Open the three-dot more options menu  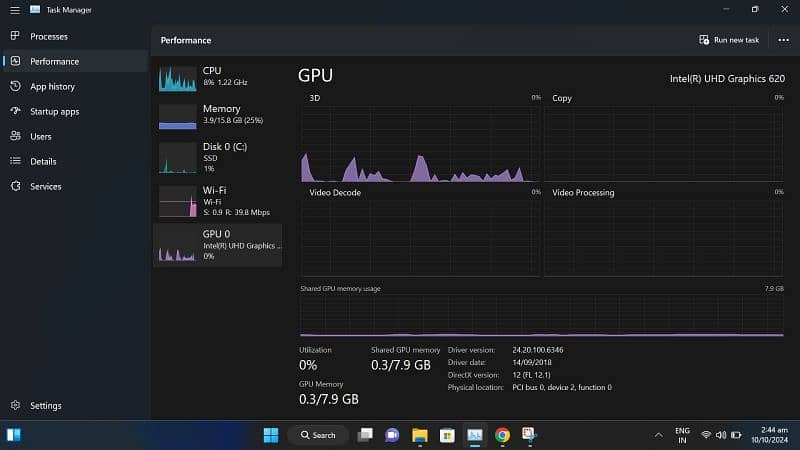(783, 40)
